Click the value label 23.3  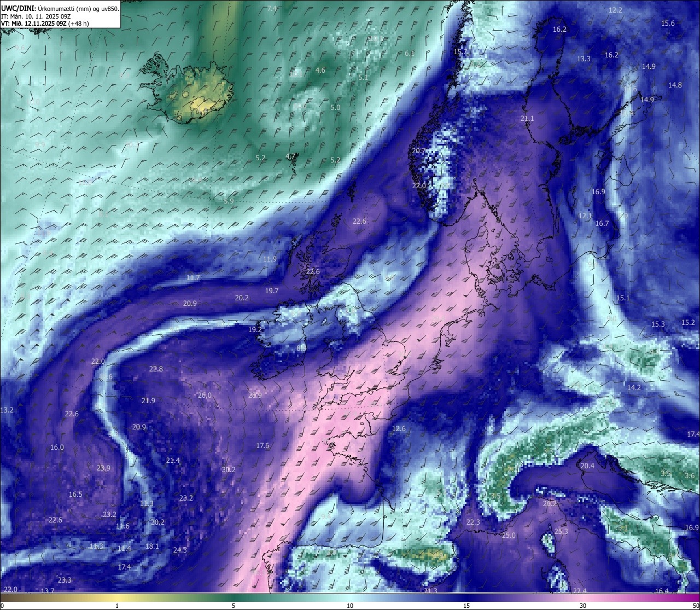click(x=65, y=580)
